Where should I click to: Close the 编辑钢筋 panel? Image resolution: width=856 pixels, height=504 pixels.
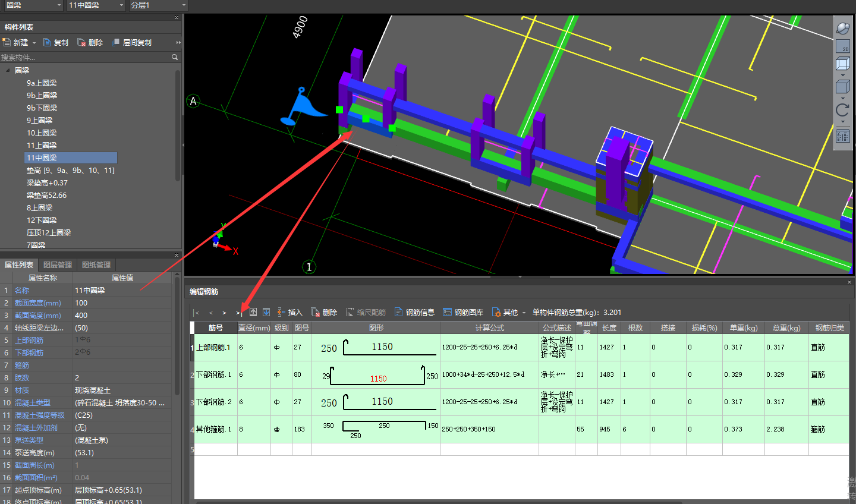849,282
